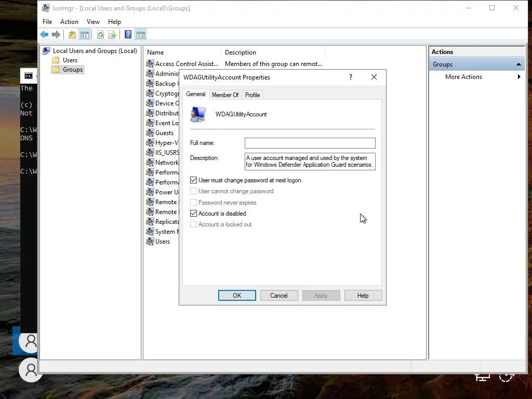Click the Up one level folder icon
The width and height of the screenshot is (532, 399).
(72, 35)
